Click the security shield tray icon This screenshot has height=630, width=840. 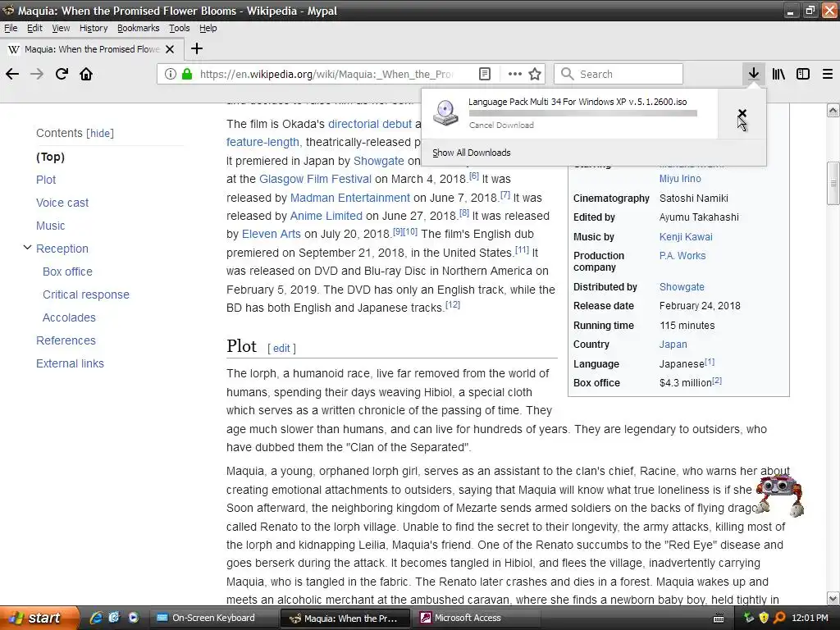(764, 619)
